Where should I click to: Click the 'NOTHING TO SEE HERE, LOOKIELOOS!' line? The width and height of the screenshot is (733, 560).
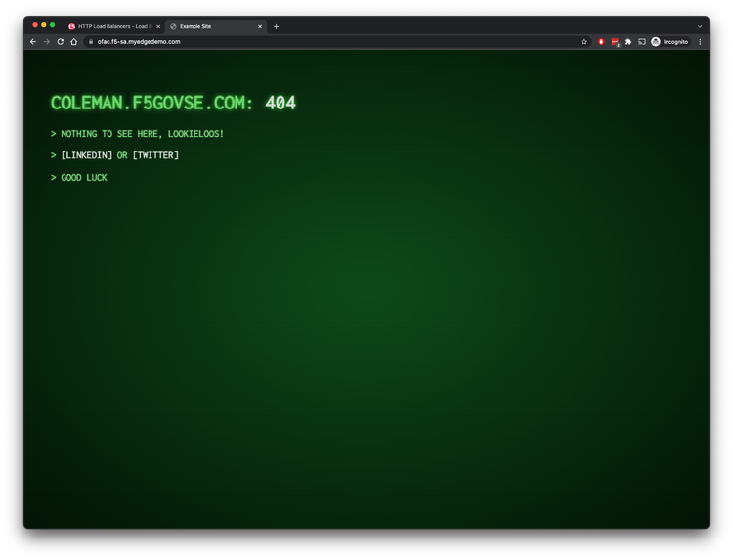click(142, 134)
